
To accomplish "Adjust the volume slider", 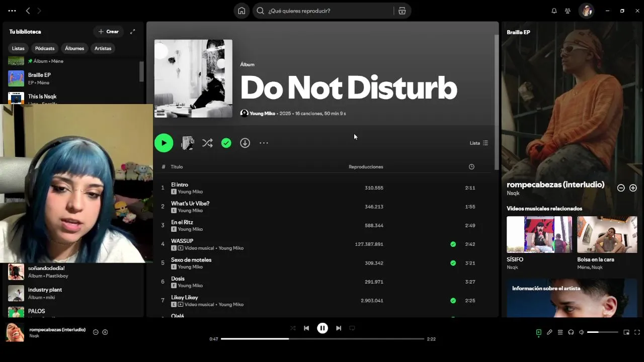I will pyautogui.click(x=602, y=332).
